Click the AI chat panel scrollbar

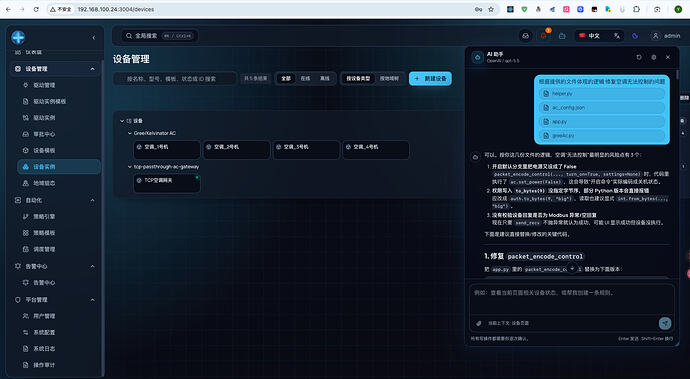677,75
